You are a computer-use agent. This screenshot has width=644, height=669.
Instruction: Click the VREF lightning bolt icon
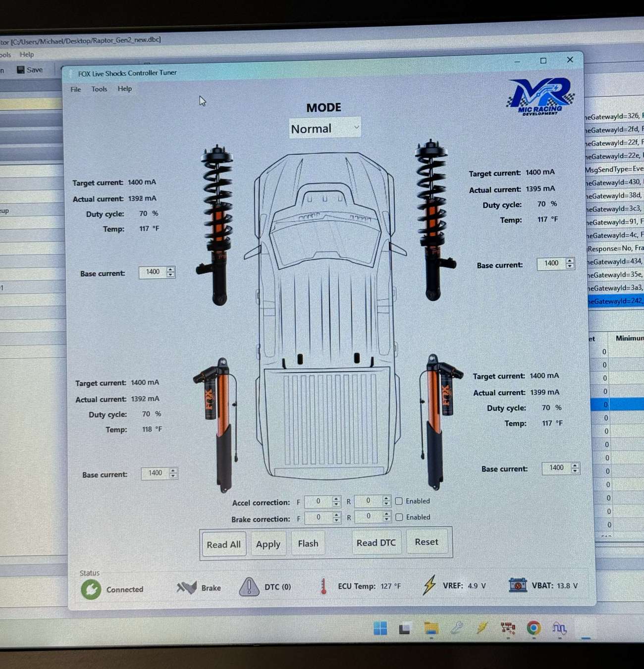(429, 585)
